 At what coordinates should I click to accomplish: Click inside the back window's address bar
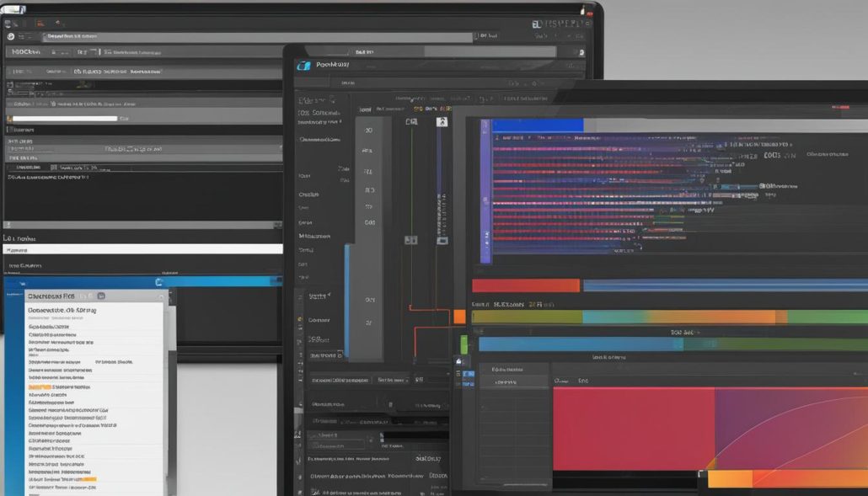[x=258, y=36]
